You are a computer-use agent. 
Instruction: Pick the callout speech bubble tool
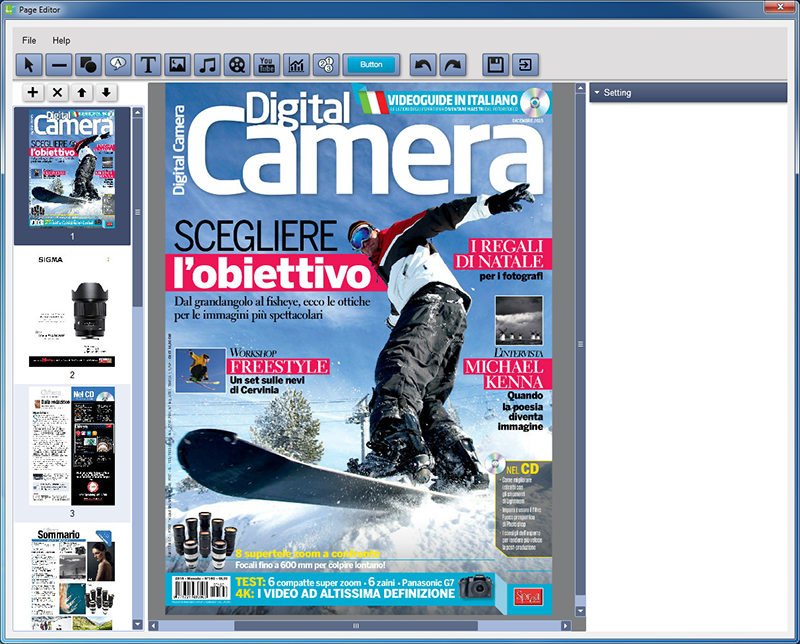pyautogui.click(x=118, y=65)
